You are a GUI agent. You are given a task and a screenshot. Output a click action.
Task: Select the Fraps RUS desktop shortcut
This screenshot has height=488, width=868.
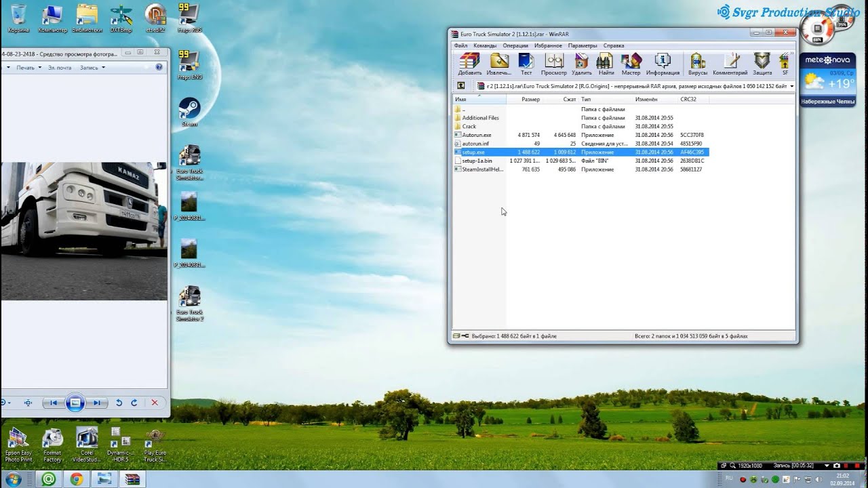(x=189, y=18)
